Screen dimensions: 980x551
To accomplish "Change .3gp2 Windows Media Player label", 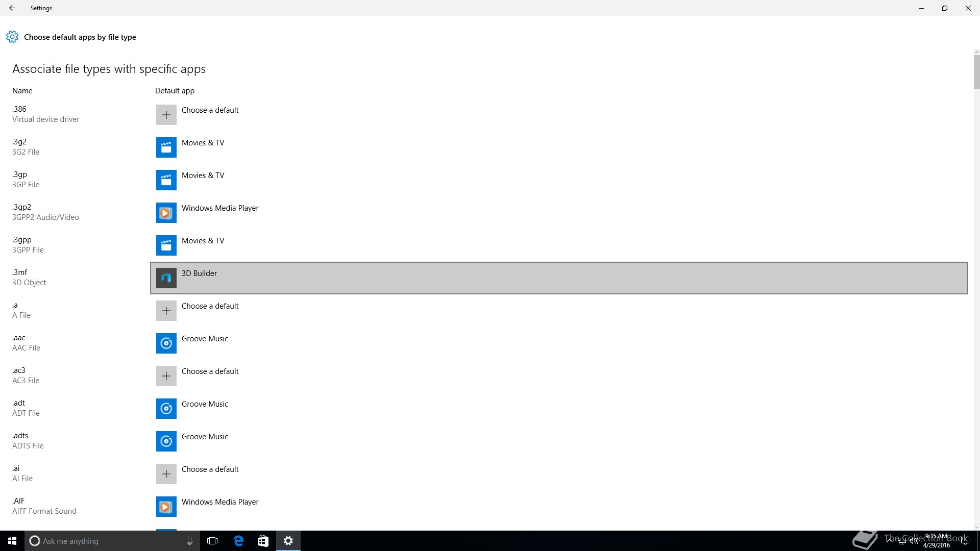I will (220, 208).
